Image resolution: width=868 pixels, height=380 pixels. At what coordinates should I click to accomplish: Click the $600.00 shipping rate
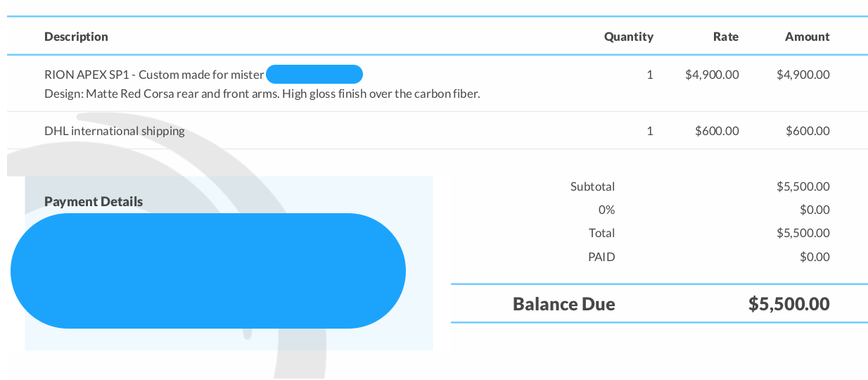pyautogui.click(x=717, y=131)
